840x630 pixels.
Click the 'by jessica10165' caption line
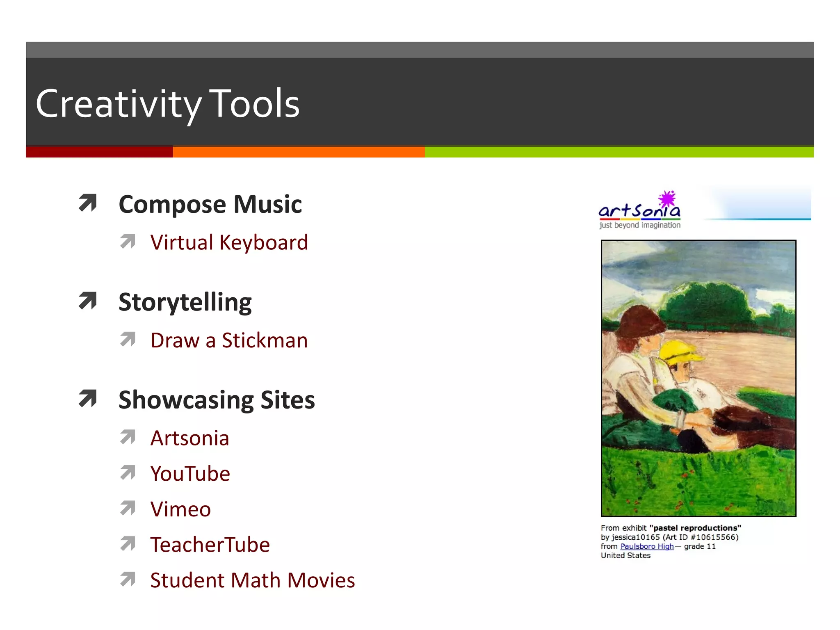coord(670,537)
